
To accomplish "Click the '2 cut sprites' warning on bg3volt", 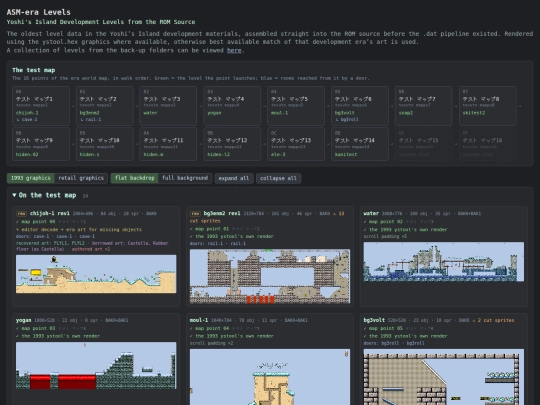I will 493,320.
